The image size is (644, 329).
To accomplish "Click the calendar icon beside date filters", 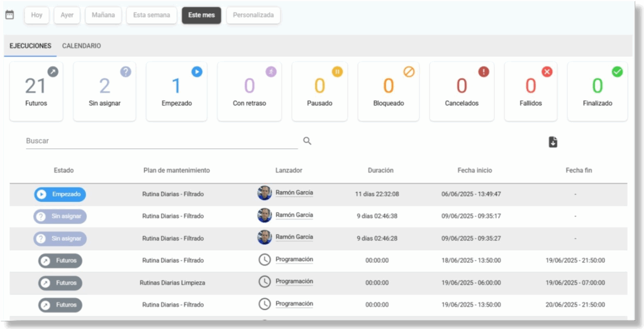I will click(x=9, y=14).
